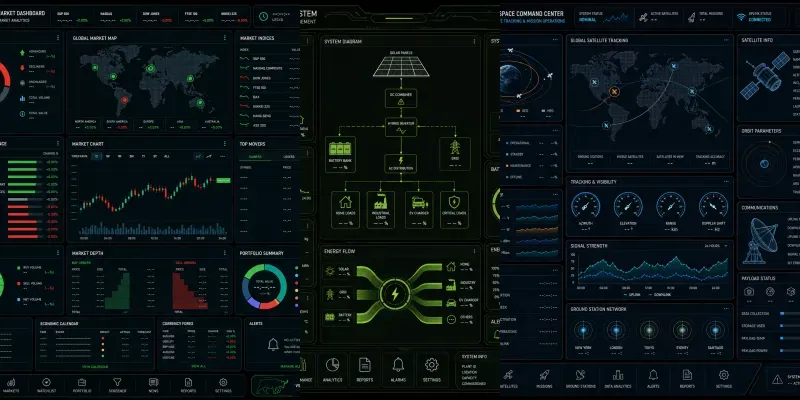
Task: Open Global Market Map panel menu
Action: pyautogui.click(x=224, y=38)
